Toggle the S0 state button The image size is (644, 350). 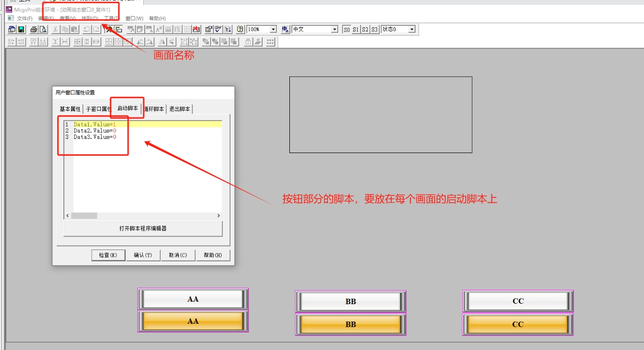tap(346, 30)
